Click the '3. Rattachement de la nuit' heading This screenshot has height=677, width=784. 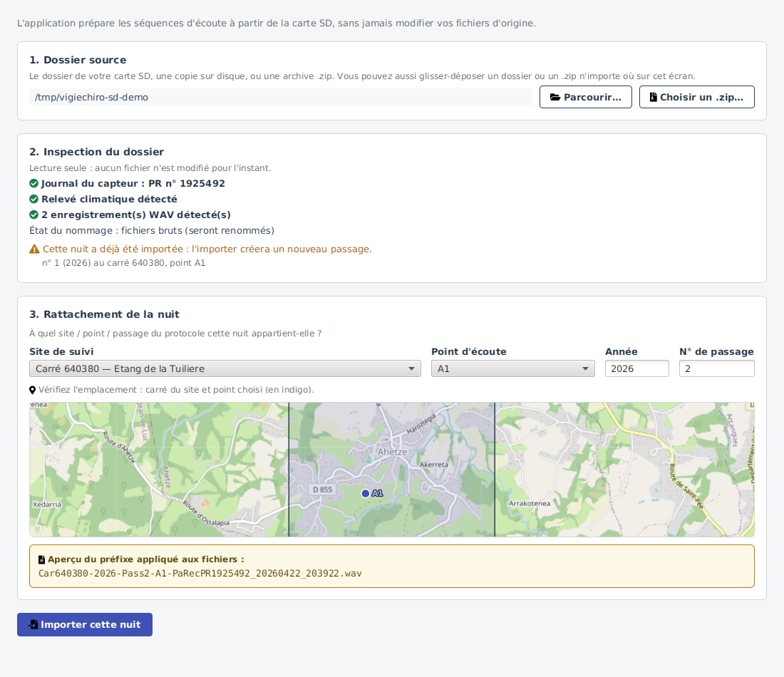point(105,314)
